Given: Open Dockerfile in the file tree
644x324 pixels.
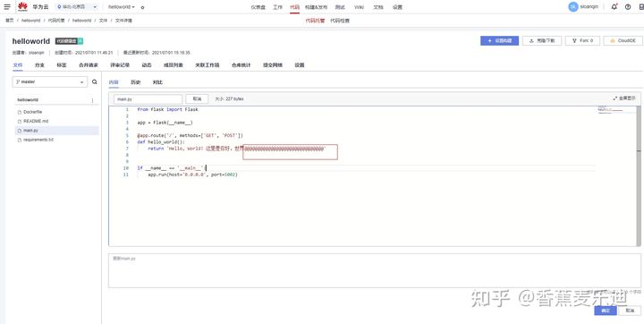Looking at the screenshot, I should (x=33, y=112).
